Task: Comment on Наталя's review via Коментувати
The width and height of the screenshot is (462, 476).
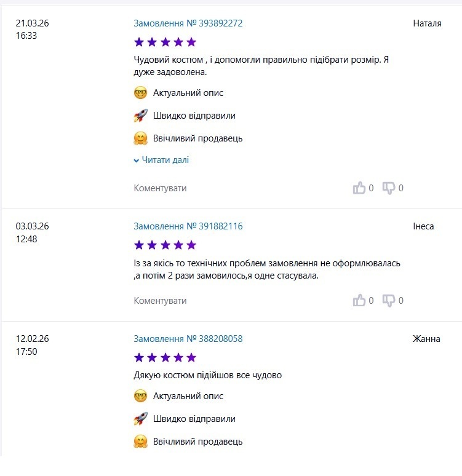Action: pyautogui.click(x=160, y=188)
